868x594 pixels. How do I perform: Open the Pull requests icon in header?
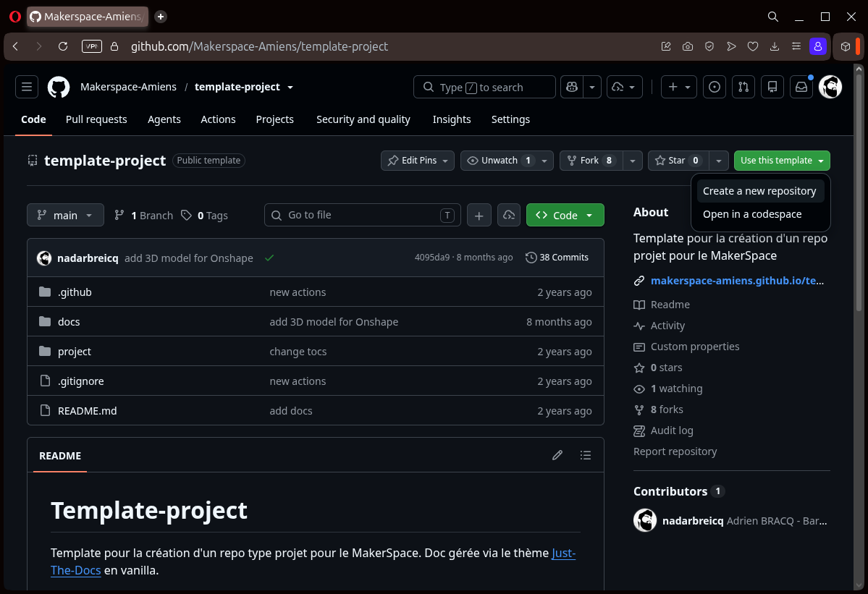pyautogui.click(x=743, y=87)
